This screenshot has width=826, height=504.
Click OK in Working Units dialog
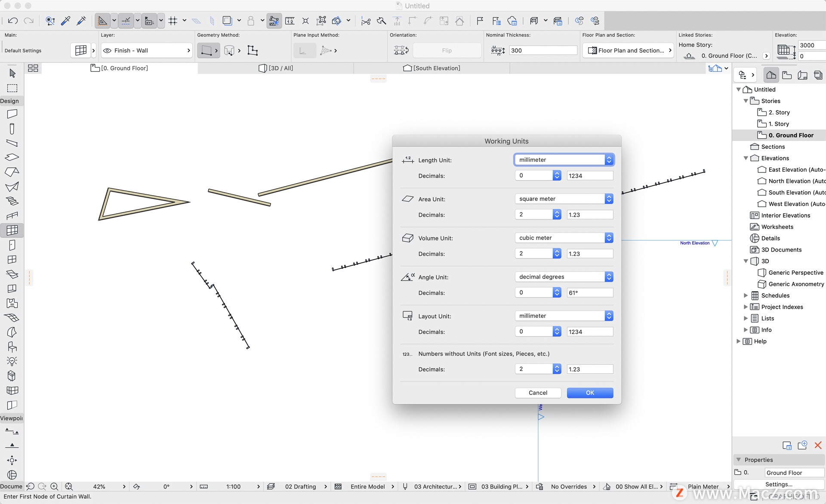click(590, 393)
